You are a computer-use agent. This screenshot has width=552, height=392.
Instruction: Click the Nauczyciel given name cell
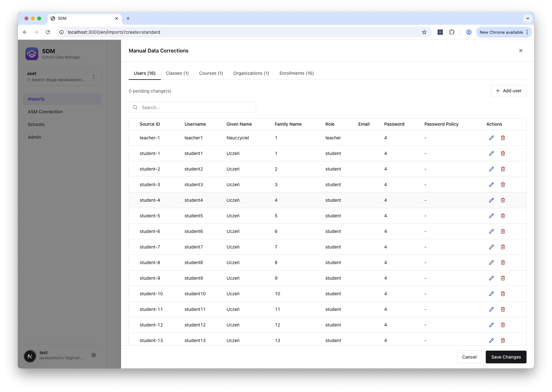point(238,138)
